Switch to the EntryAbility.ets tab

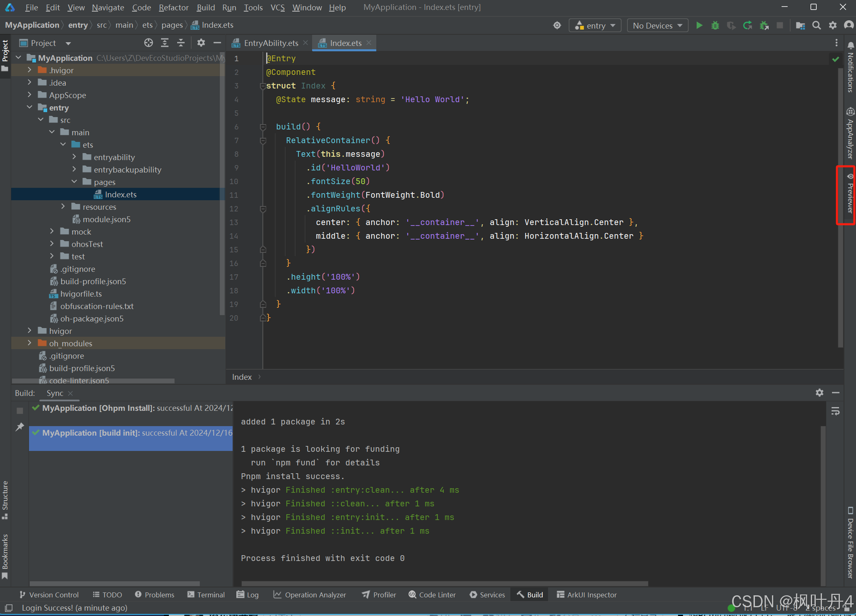pos(271,43)
